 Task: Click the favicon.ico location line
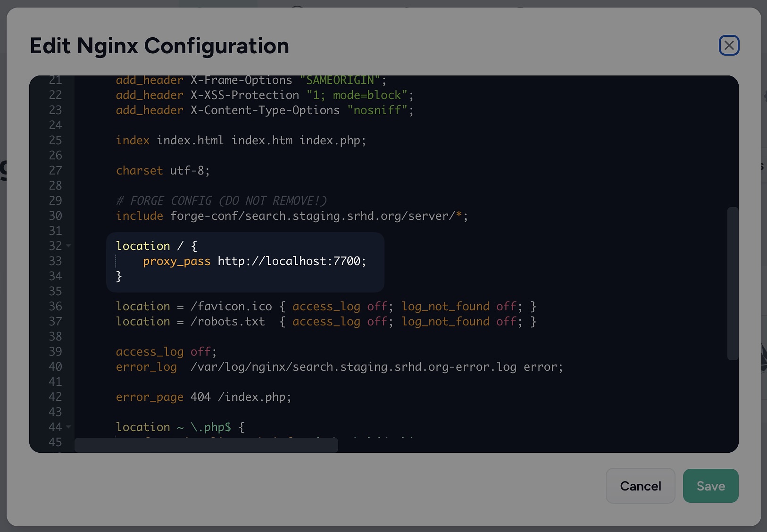tap(326, 307)
